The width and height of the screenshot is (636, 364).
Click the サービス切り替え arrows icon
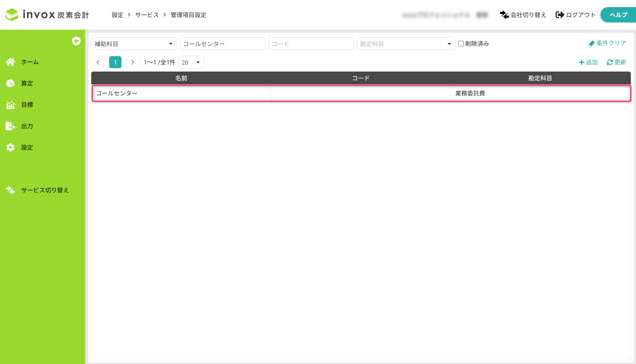point(11,190)
